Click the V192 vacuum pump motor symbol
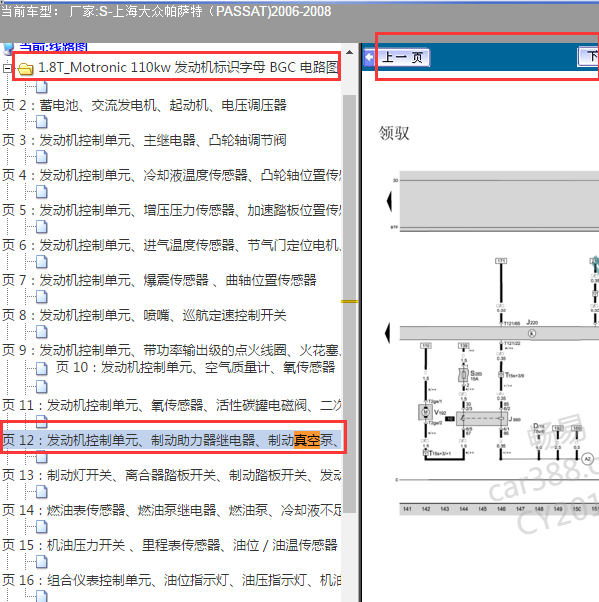The width and height of the screenshot is (599, 602). [425, 412]
